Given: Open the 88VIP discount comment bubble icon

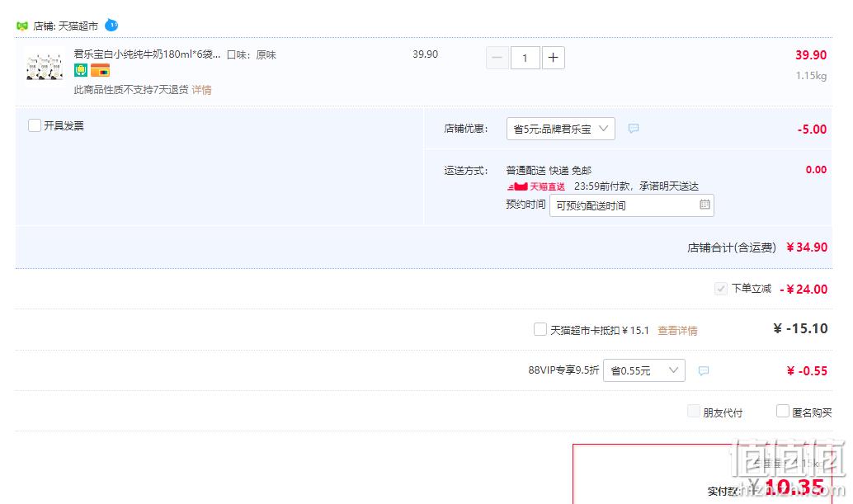Looking at the screenshot, I should click(704, 371).
